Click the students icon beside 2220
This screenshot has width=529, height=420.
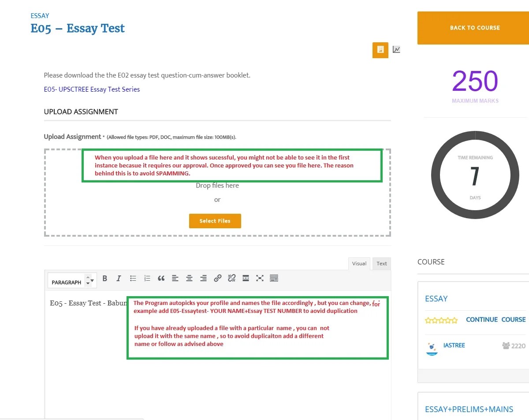pos(506,346)
